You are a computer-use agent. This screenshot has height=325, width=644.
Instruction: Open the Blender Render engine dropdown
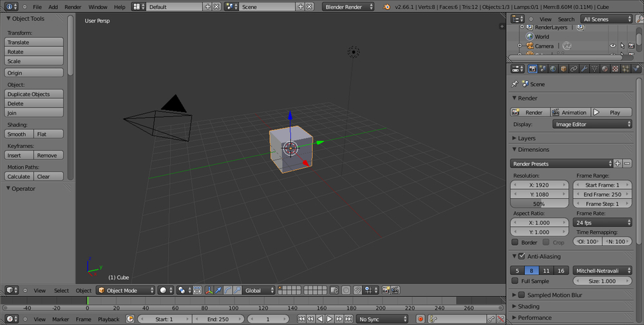click(348, 6)
